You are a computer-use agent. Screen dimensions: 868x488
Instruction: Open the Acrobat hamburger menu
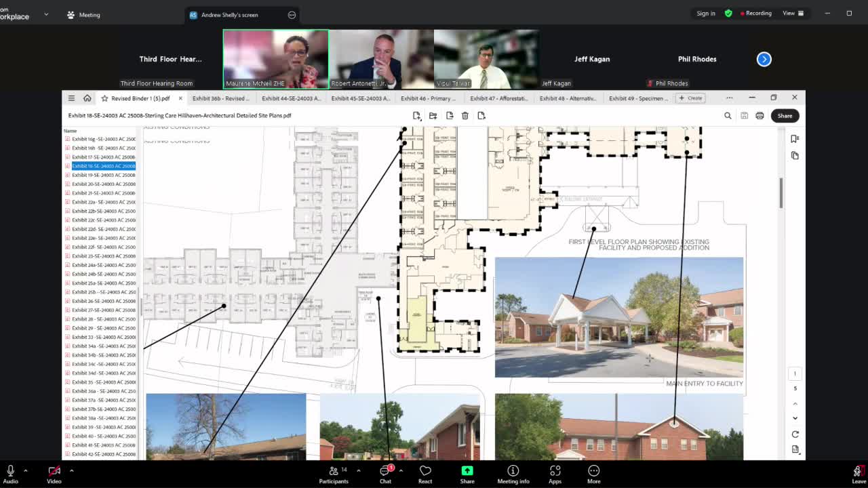(71, 98)
